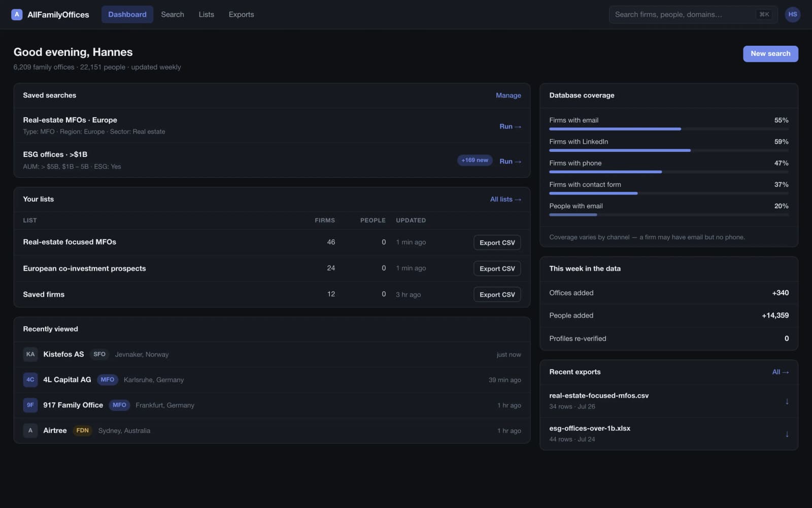This screenshot has width=812, height=508.
Task: Open 4L Capital AG profile
Action: 67,379
